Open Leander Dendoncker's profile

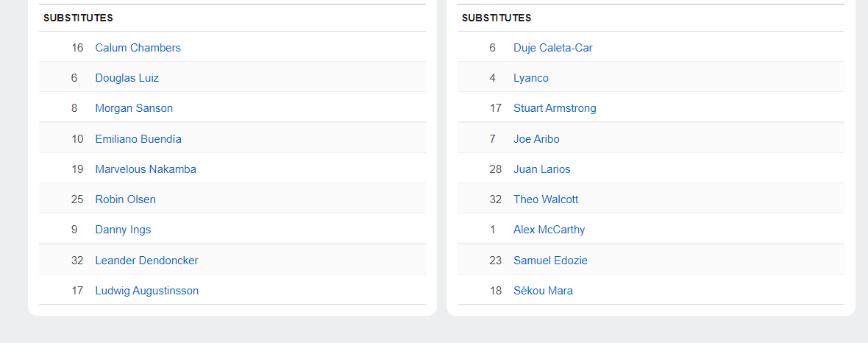(x=146, y=261)
